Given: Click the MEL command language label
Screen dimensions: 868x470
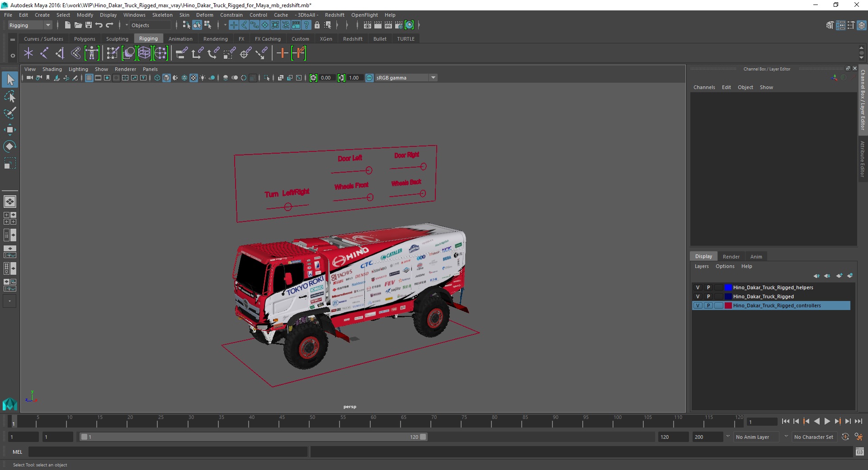Looking at the screenshot, I should 18,452.
